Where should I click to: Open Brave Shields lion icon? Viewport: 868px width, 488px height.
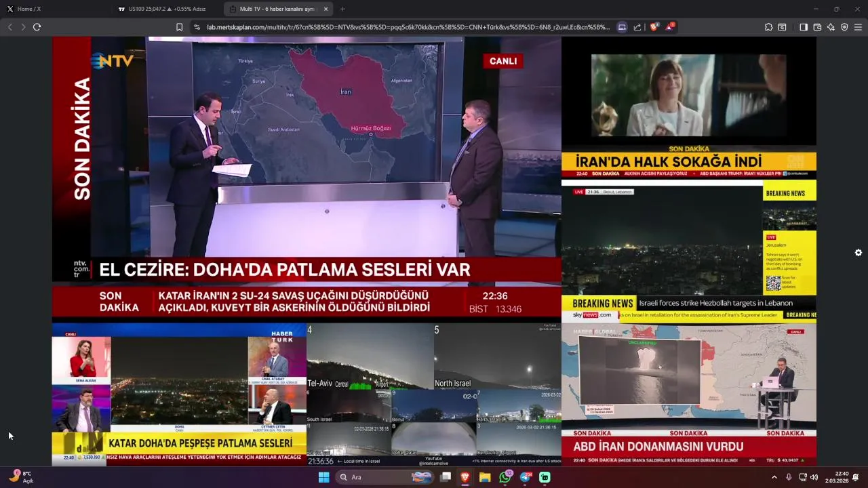click(654, 27)
